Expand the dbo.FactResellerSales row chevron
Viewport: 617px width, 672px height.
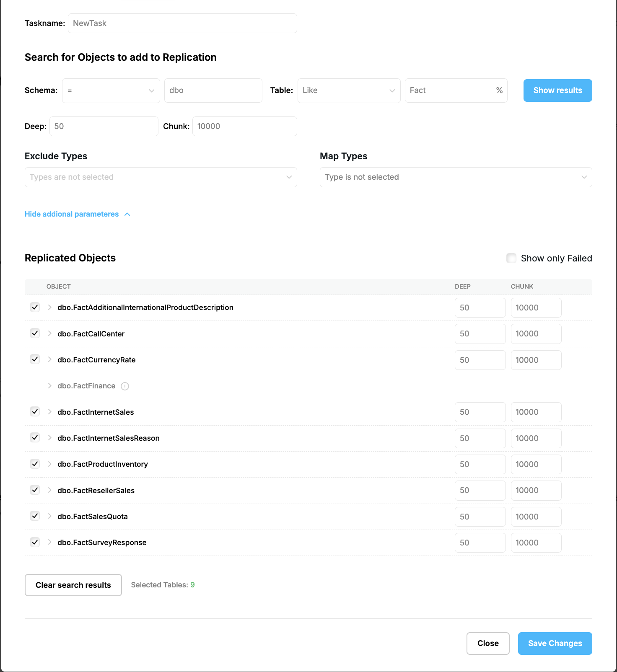pos(49,490)
